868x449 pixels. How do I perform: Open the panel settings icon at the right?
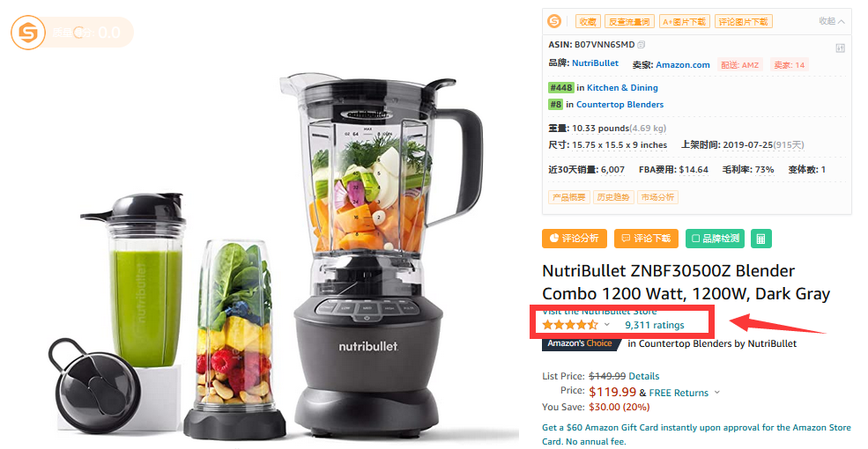pyautogui.click(x=840, y=48)
